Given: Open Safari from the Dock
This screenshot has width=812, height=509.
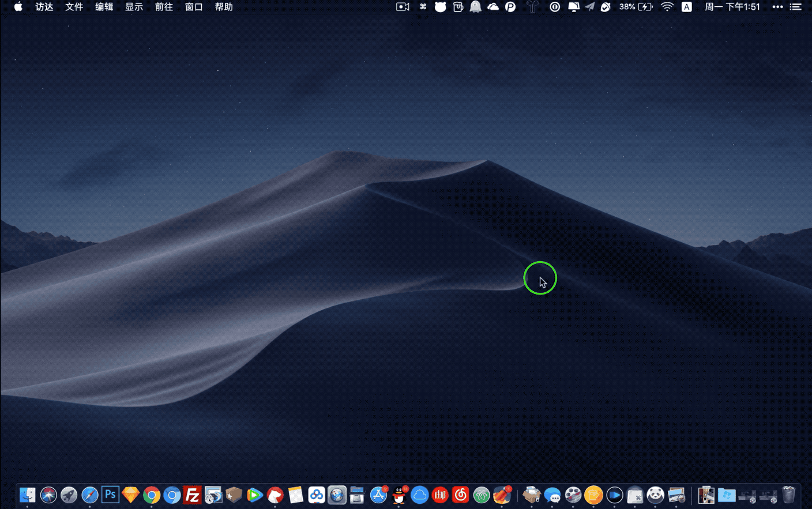Looking at the screenshot, I should pos(90,495).
